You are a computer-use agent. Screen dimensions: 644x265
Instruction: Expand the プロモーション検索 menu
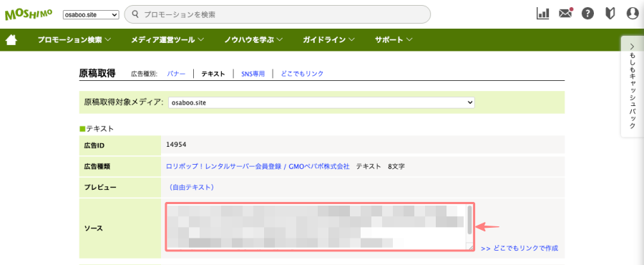(74, 40)
